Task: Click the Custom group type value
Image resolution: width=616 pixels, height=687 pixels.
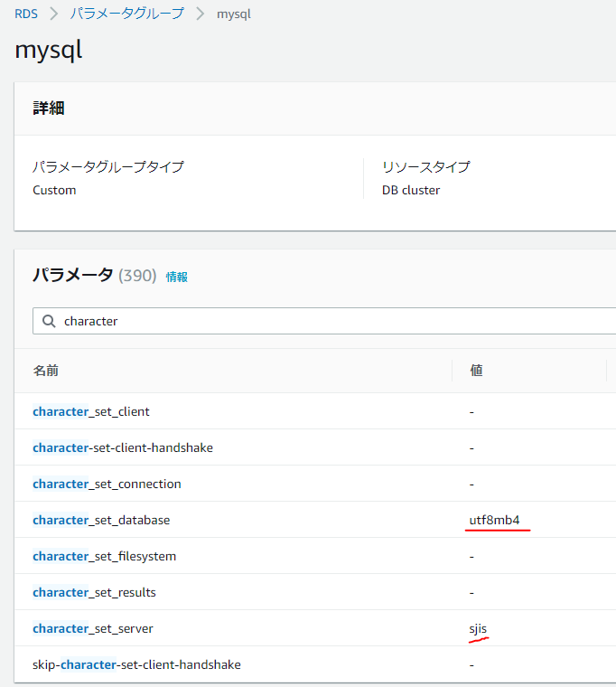Action: pyautogui.click(x=54, y=190)
